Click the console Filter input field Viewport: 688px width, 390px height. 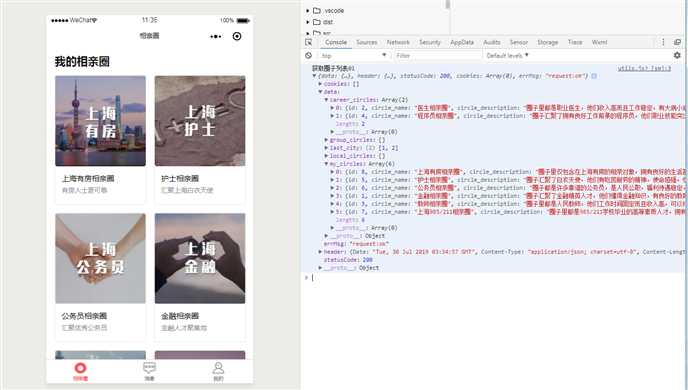click(x=437, y=55)
